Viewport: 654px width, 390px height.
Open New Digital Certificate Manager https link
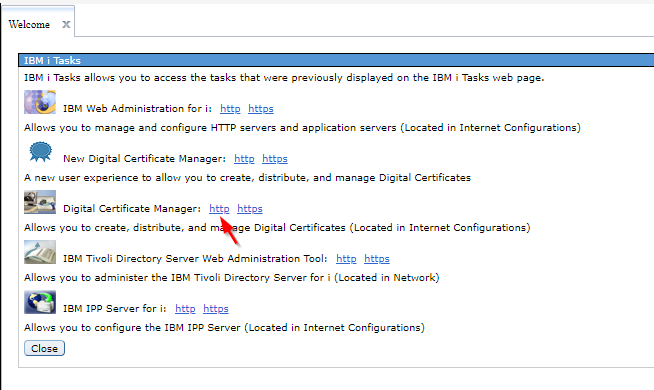(x=275, y=159)
